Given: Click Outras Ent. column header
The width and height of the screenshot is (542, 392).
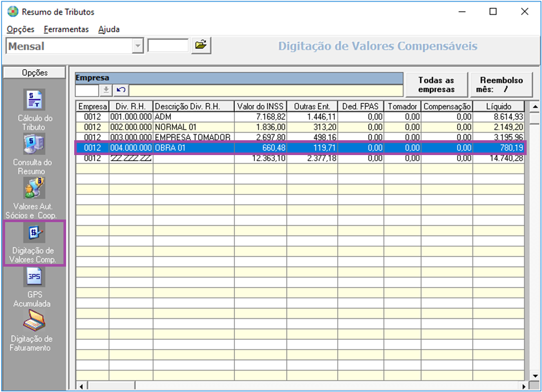Looking at the screenshot, I should (x=312, y=106).
